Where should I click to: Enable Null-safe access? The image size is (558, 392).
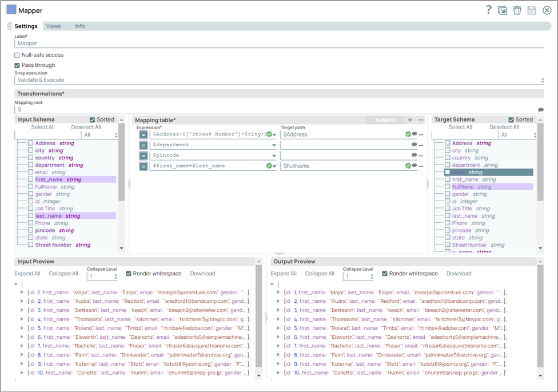(17, 55)
